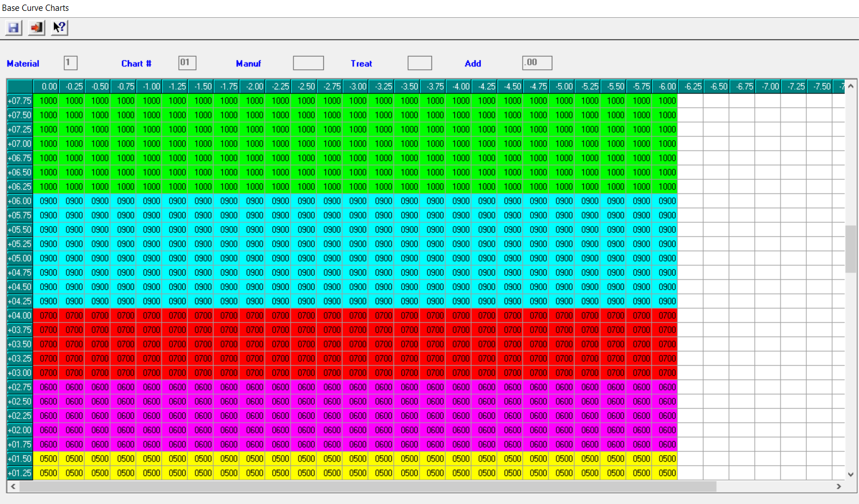
Task: Click the Material input field
Action: [70, 63]
